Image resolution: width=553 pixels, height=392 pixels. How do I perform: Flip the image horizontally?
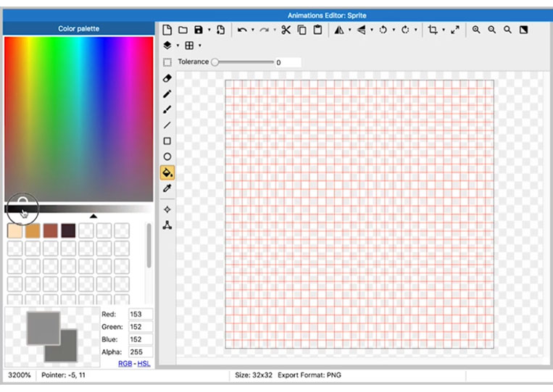pos(339,30)
